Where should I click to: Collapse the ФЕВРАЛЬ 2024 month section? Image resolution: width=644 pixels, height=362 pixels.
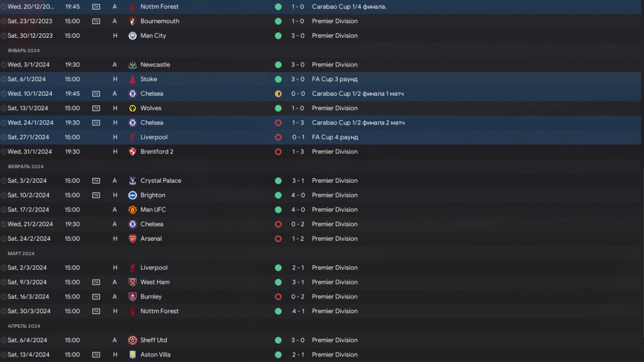tap(26, 166)
